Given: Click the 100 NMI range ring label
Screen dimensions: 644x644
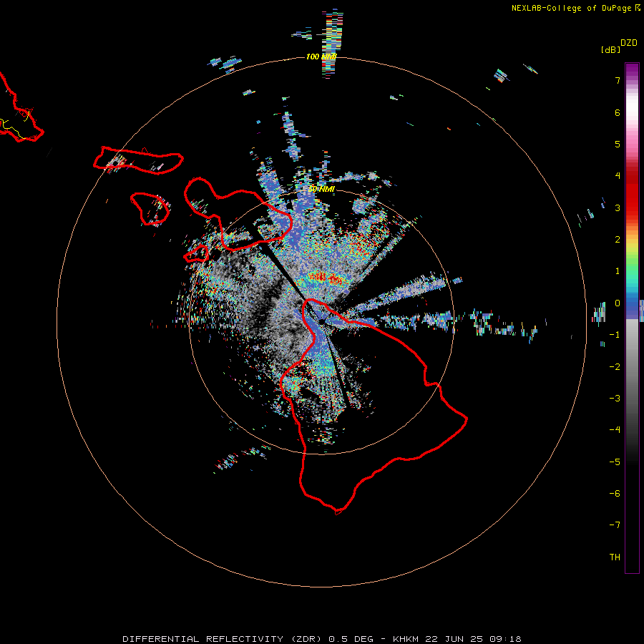Looking at the screenshot, I should click(321, 57).
